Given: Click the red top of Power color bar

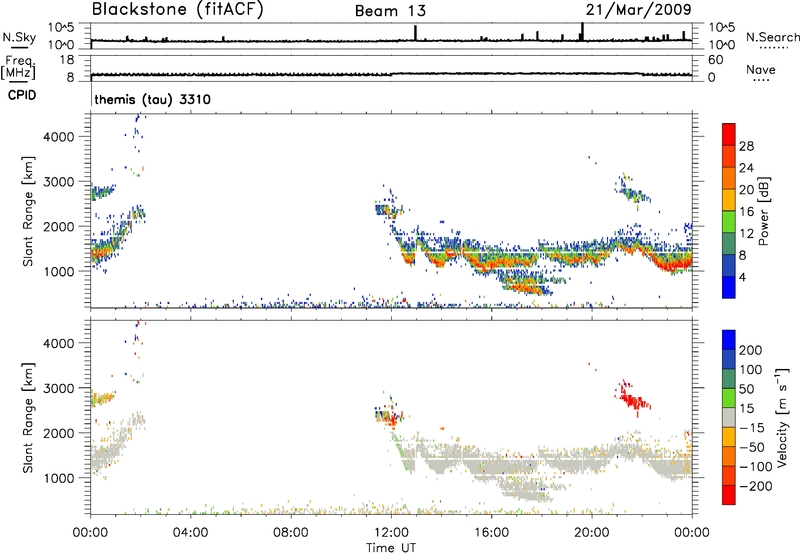Looking at the screenshot, I should 729,133.
